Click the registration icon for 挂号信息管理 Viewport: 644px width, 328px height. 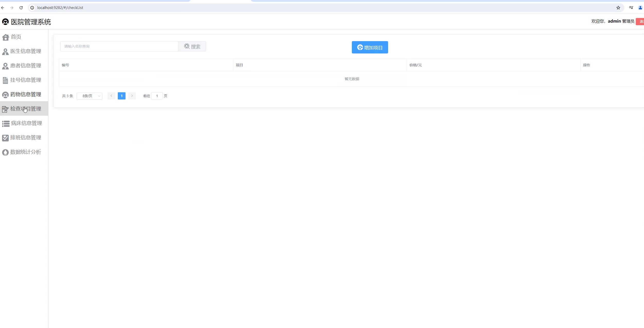pos(5,80)
